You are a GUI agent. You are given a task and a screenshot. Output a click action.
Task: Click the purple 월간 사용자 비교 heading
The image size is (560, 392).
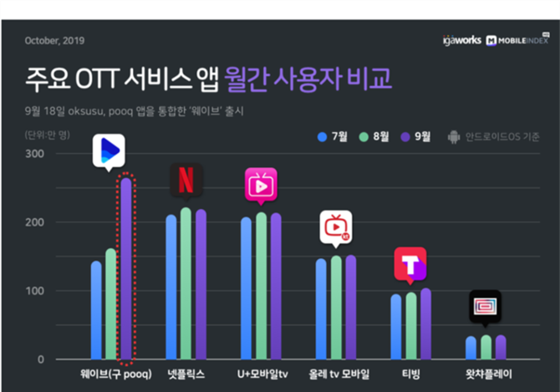click(308, 79)
